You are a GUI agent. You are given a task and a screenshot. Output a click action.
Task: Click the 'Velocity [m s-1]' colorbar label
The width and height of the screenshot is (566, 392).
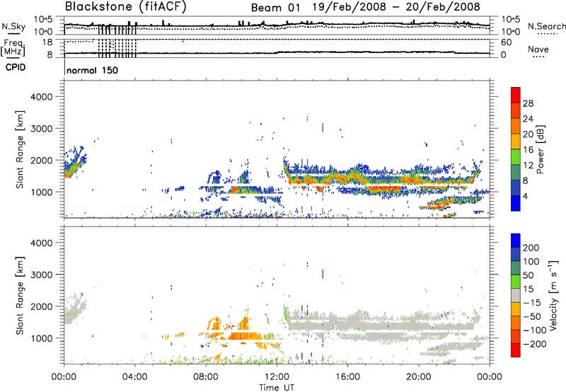pos(553,295)
